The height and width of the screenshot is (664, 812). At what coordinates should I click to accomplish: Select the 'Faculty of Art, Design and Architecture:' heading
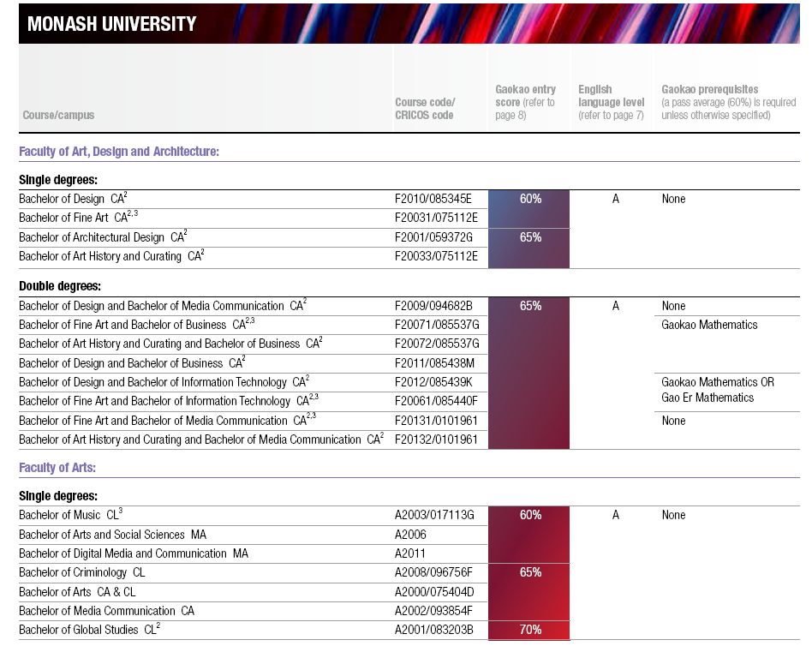click(119, 152)
